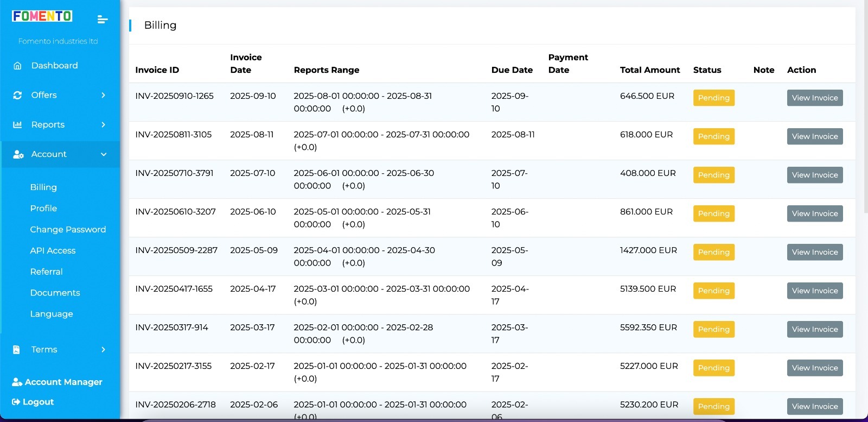Screen dimensions: 868x422
Task: View invoice for 5139.500 EUR
Action: click(x=814, y=291)
